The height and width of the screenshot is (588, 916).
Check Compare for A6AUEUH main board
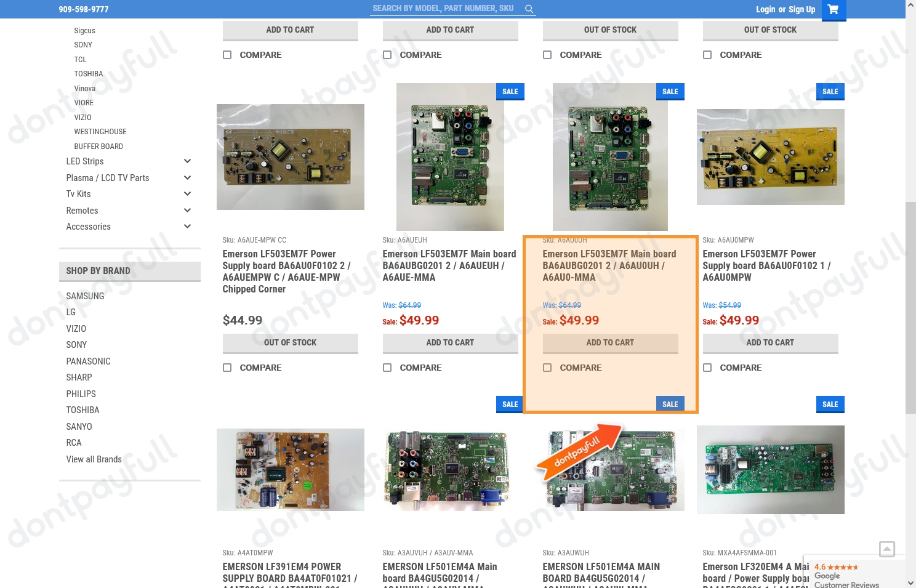[387, 368]
